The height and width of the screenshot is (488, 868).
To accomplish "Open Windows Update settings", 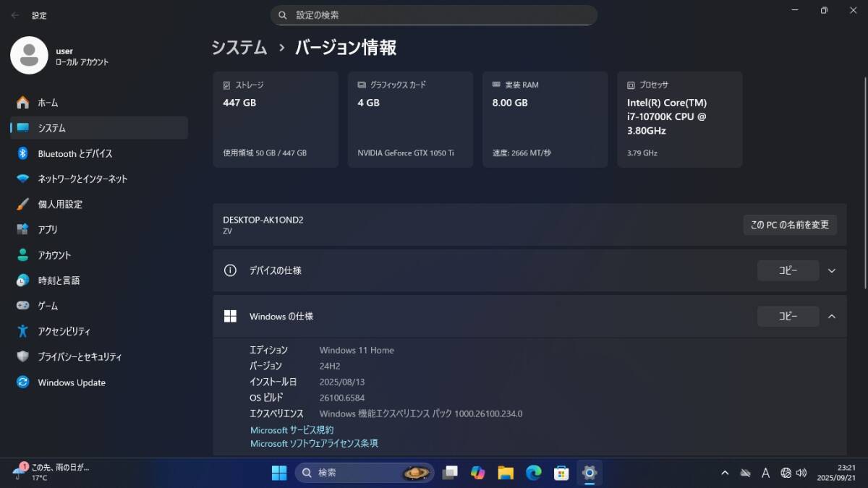I will click(71, 382).
